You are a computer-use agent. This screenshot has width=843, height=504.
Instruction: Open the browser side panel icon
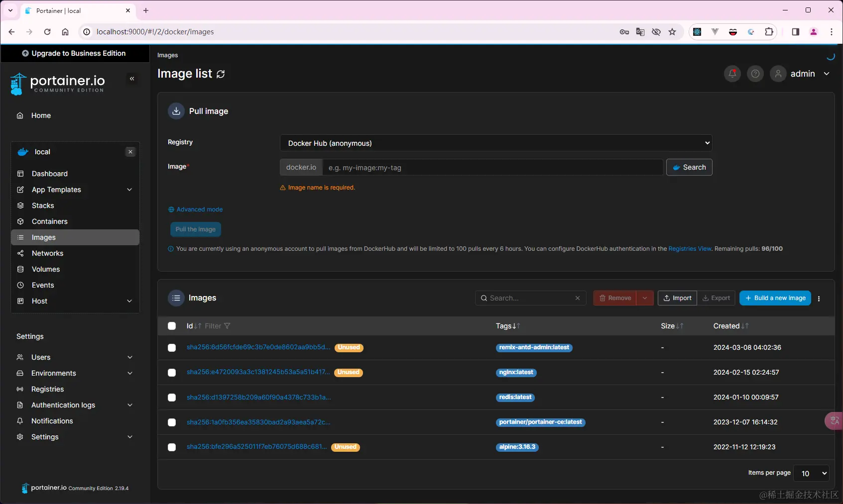tap(795, 32)
